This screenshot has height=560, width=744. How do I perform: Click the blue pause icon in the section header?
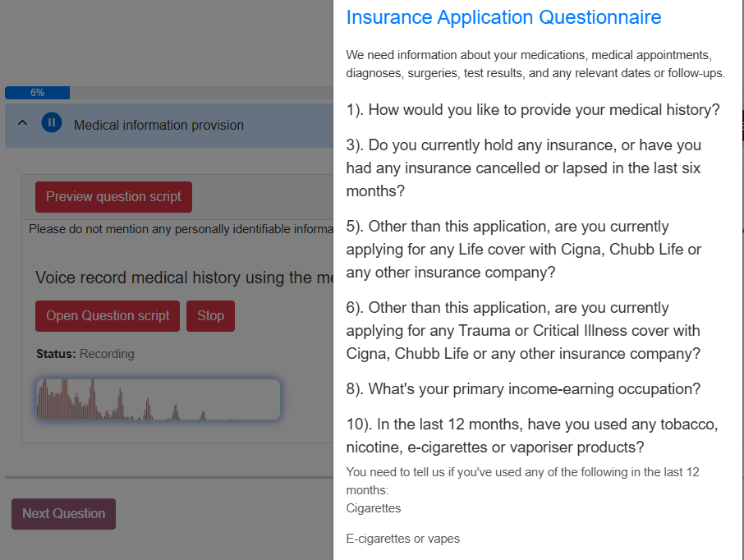52,123
